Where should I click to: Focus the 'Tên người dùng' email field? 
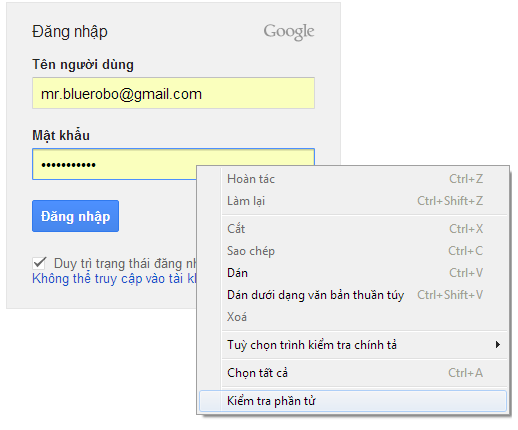(x=173, y=93)
